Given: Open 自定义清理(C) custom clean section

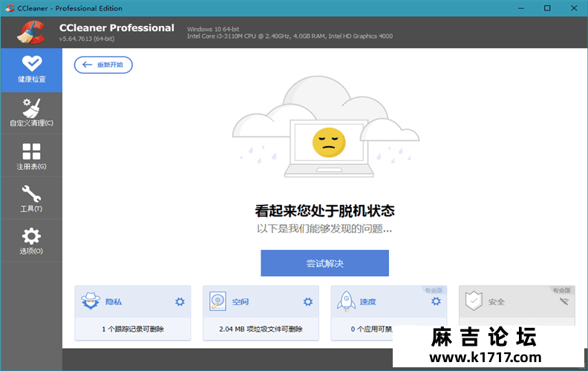Looking at the screenshot, I should pyautogui.click(x=31, y=113).
